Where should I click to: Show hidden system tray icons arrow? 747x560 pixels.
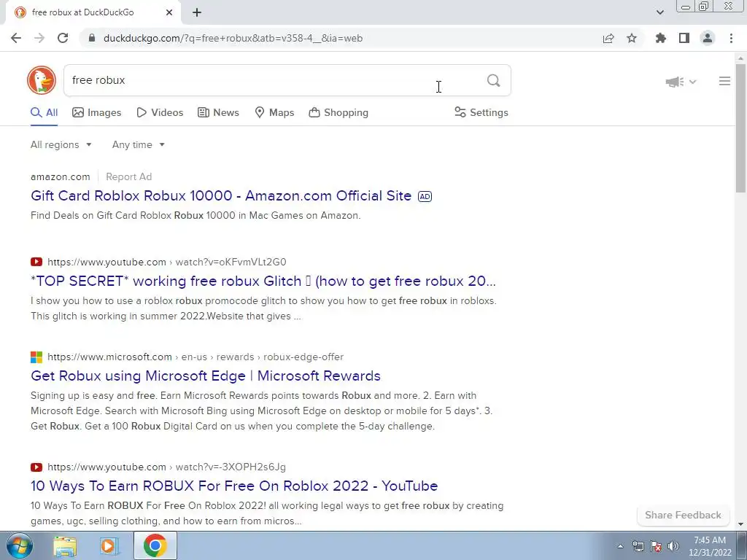pos(620,546)
